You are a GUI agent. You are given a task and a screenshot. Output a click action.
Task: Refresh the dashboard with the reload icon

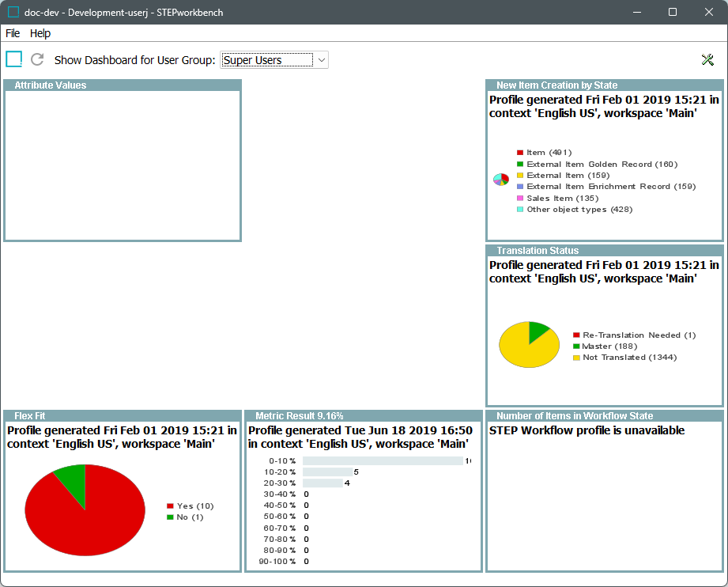click(x=37, y=59)
